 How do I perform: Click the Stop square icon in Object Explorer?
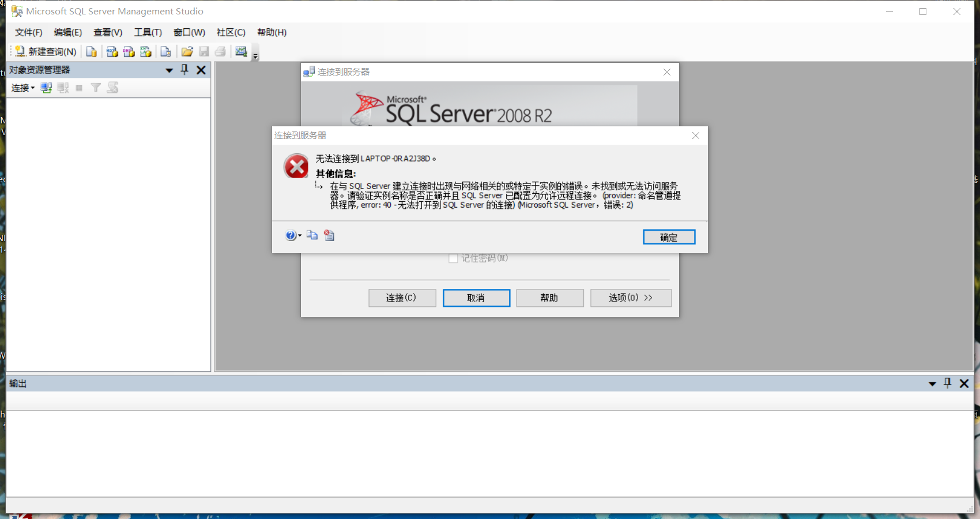79,88
